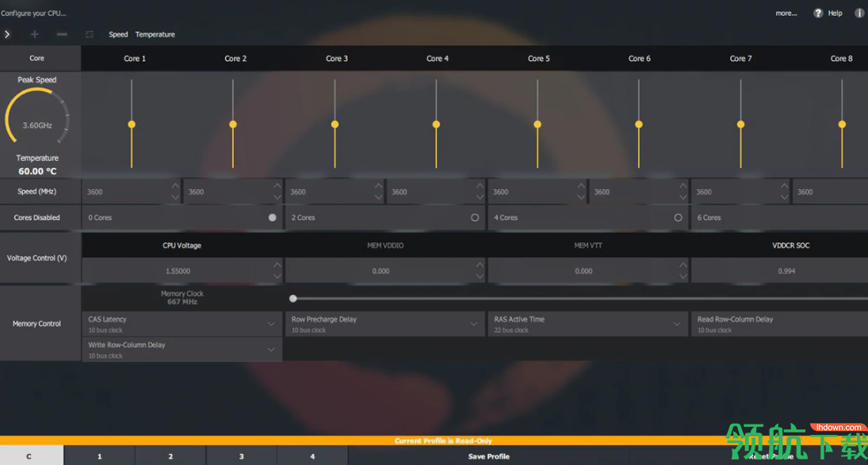Image resolution: width=868 pixels, height=465 pixels.
Task: Click Core 4 speed slider handle
Action: [436, 124]
